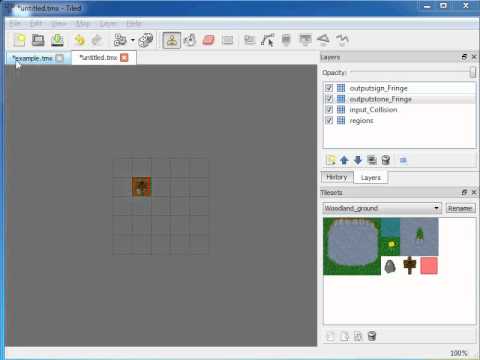This screenshot has height=360, width=480.
Task: Open the File menu
Action: tap(15, 24)
